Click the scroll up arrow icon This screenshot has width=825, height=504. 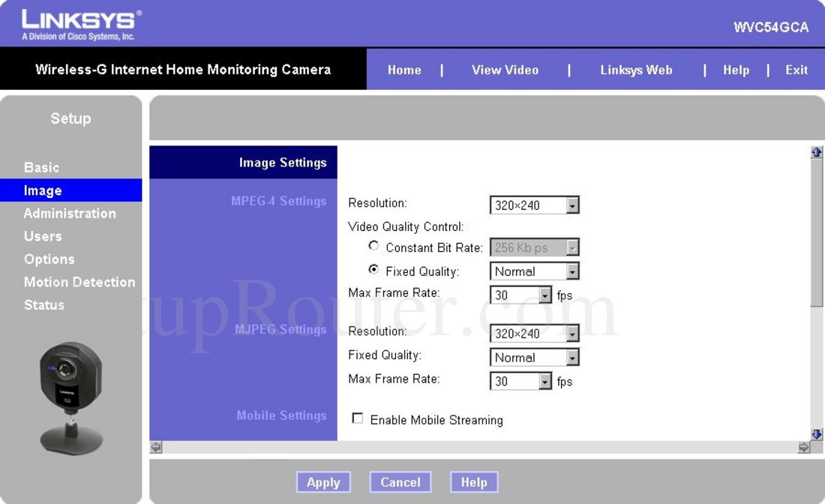[817, 152]
